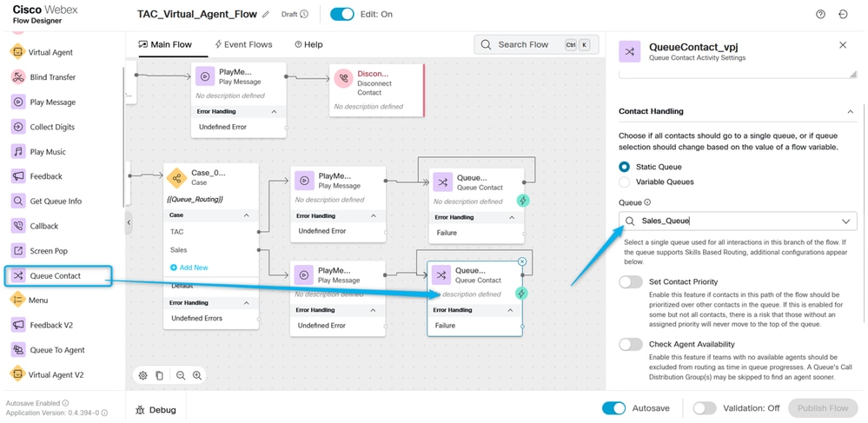Switch to the Main Flow tab
Image resolution: width=868 pixels, height=423 pixels.
[x=165, y=44]
